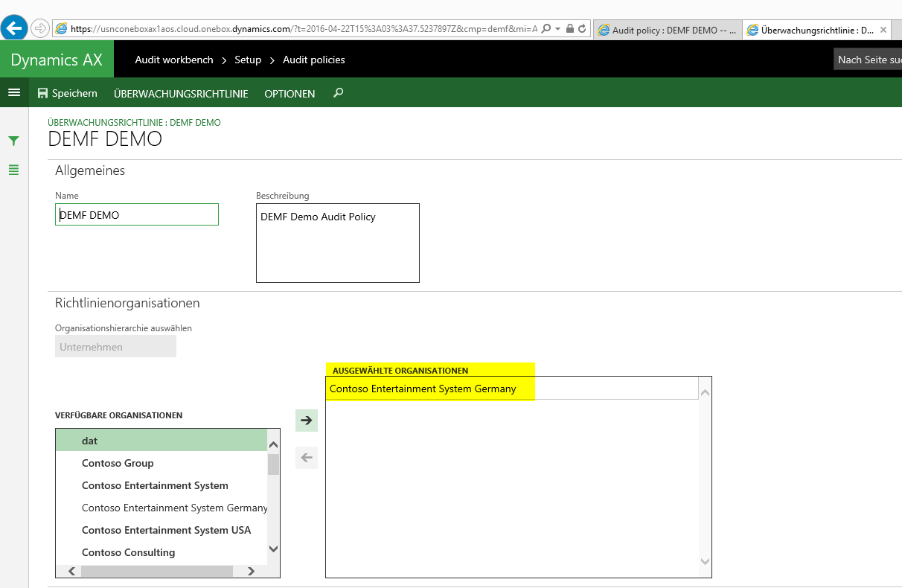
Task: Collapse the Allgemeines section header
Action: click(90, 170)
